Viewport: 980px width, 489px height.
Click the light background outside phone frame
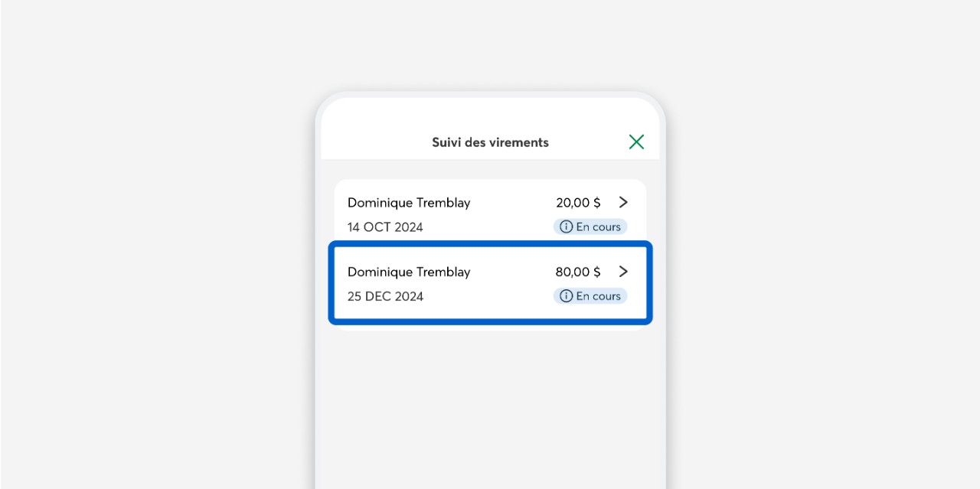click(x=153, y=245)
